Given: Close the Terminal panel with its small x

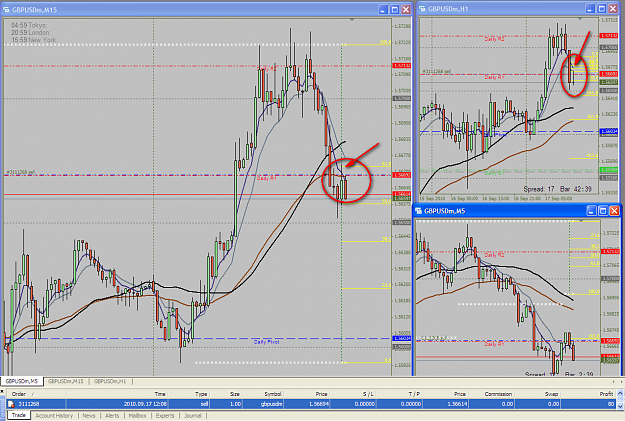Looking at the screenshot, I should [2, 392].
